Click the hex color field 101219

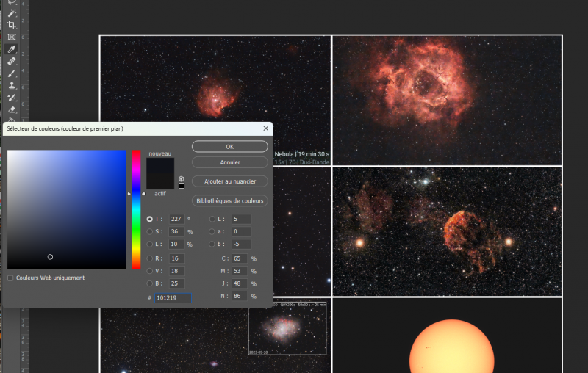click(173, 297)
